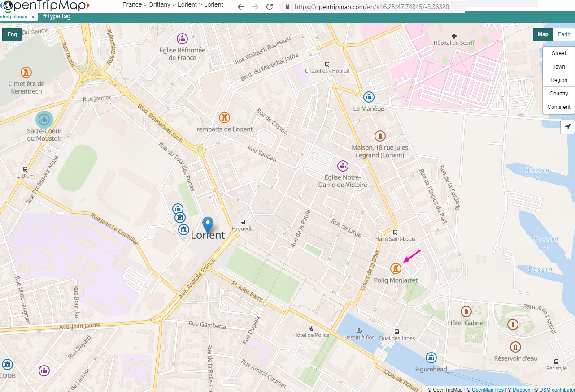Click France in the breadcrumb
The width and height of the screenshot is (575, 392).
tap(132, 4)
